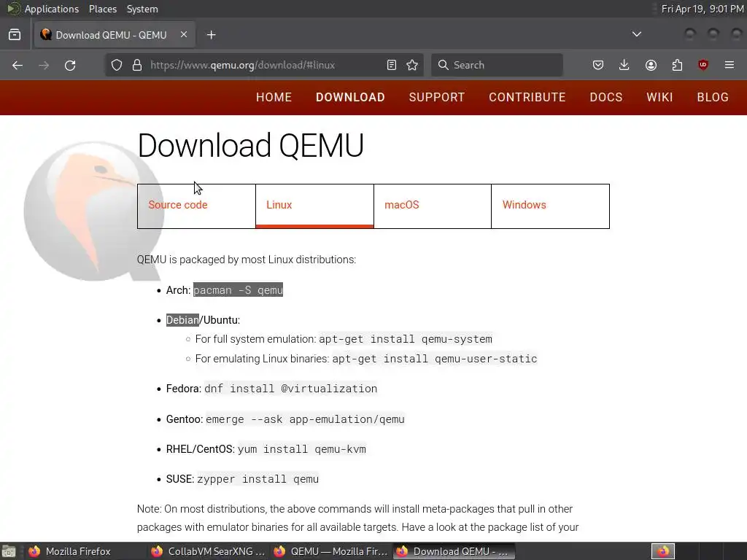Open the Places menu in top panel
747x560 pixels.
coord(103,9)
